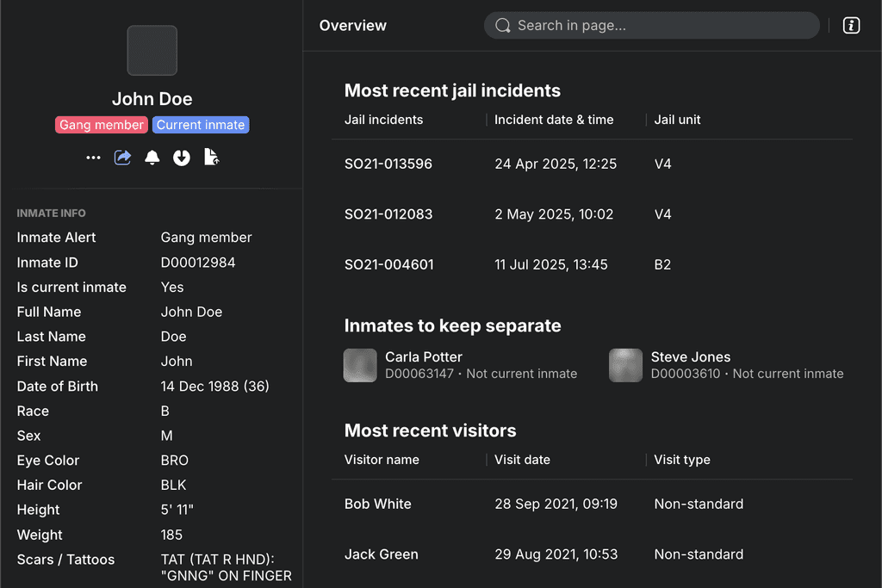Open Carla Potter's avatar thumbnail
This screenshot has height=588, width=882.
click(x=360, y=365)
